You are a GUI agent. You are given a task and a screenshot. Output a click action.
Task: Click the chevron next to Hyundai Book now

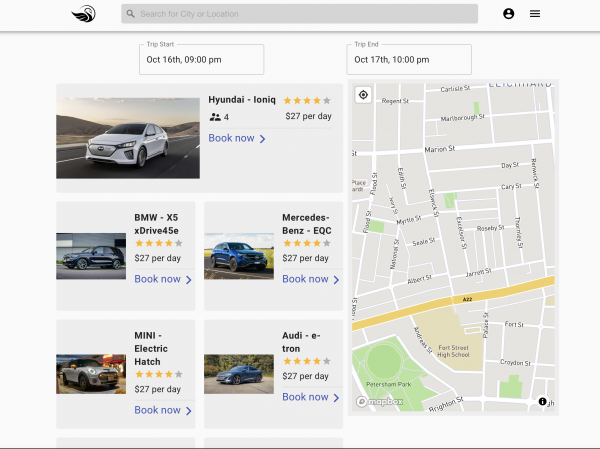coord(262,139)
